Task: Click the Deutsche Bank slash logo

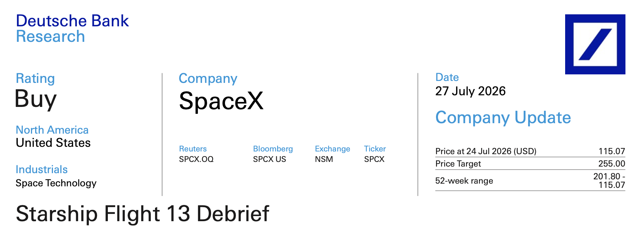Action: coord(595,44)
